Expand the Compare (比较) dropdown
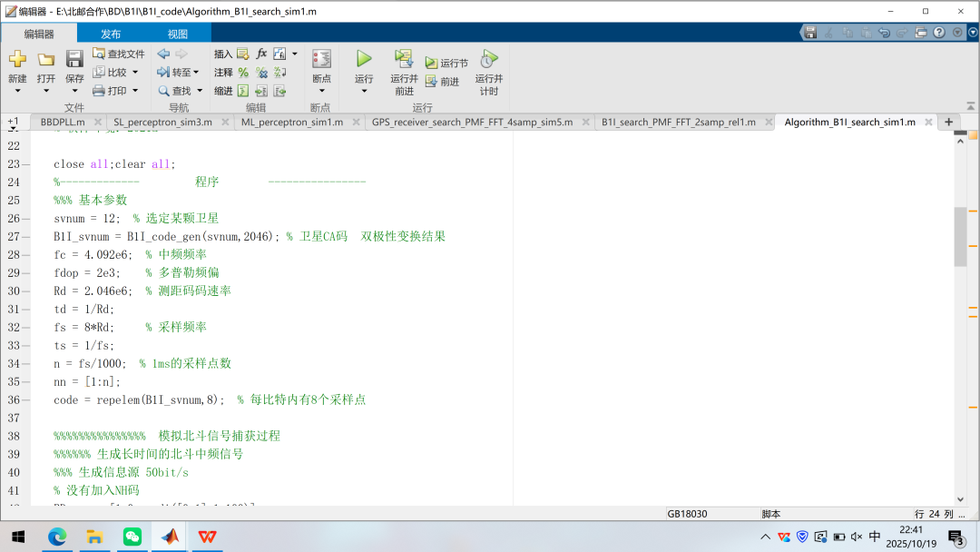Screen dimensions: 980x552 click(135, 73)
